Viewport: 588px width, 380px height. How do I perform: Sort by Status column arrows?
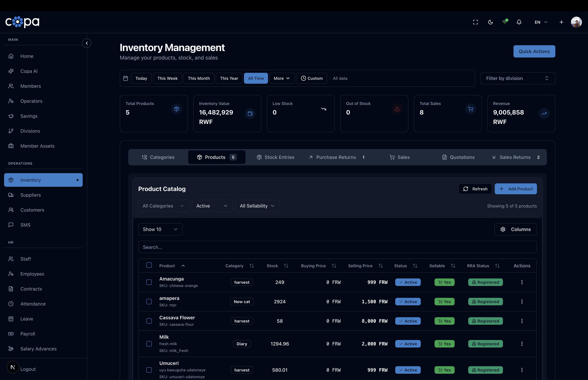(x=415, y=266)
